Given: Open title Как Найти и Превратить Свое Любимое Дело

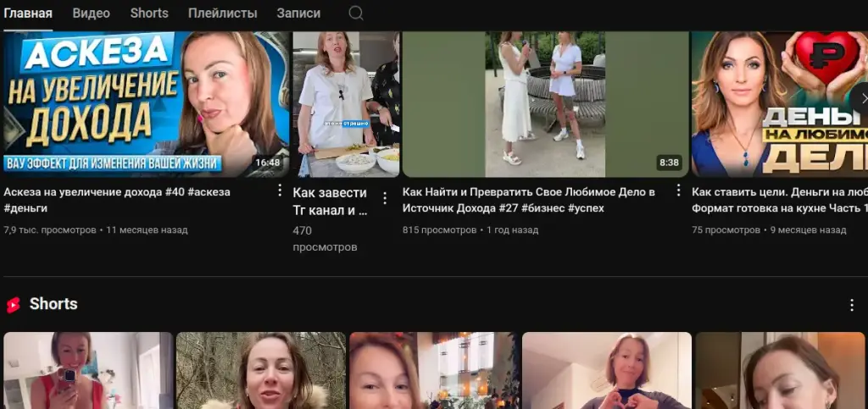Looking at the screenshot, I should (x=529, y=200).
